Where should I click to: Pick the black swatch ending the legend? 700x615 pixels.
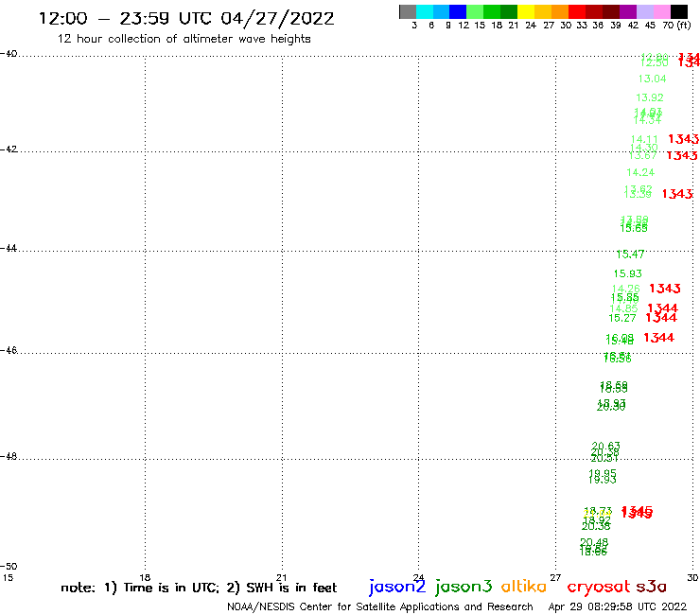click(679, 12)
